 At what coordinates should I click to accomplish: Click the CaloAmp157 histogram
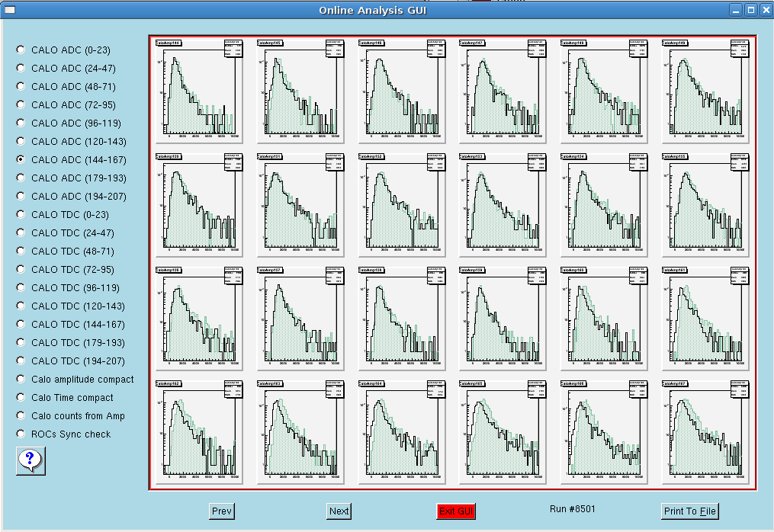point(300,319)
